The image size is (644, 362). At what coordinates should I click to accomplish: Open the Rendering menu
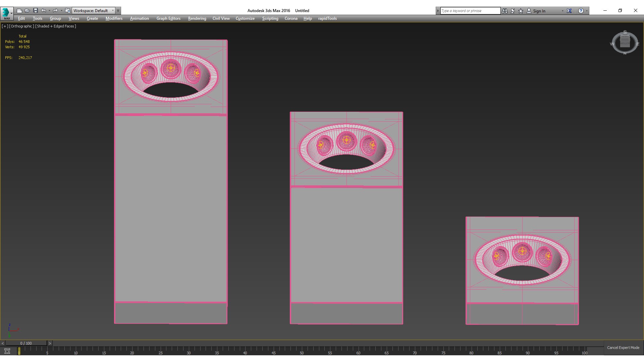[197, 18]
